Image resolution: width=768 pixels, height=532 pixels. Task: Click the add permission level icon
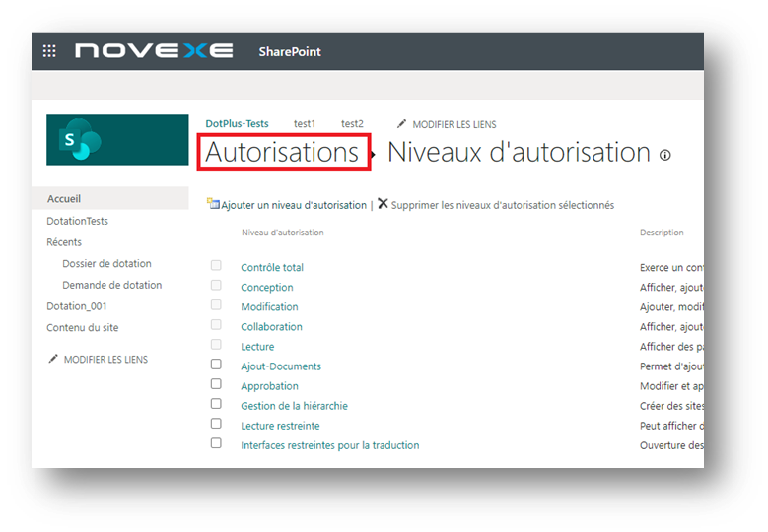point(213,204)
